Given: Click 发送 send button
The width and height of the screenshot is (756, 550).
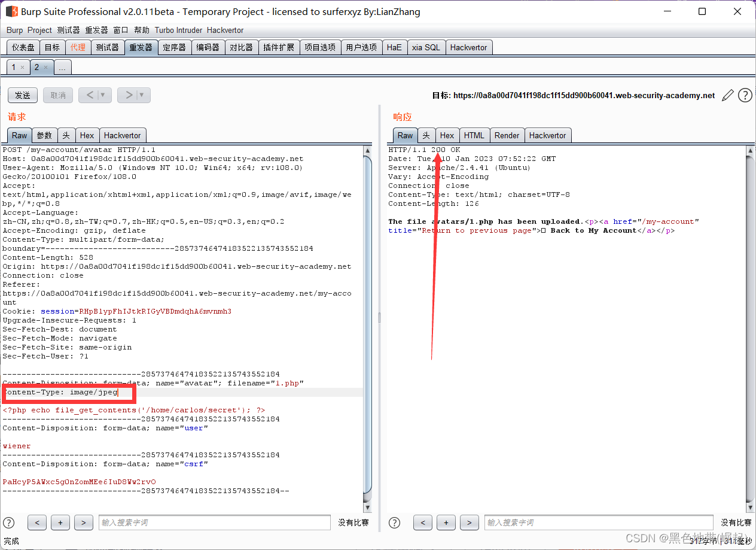Looking at the screenshot, I should (x=23, y=95).
